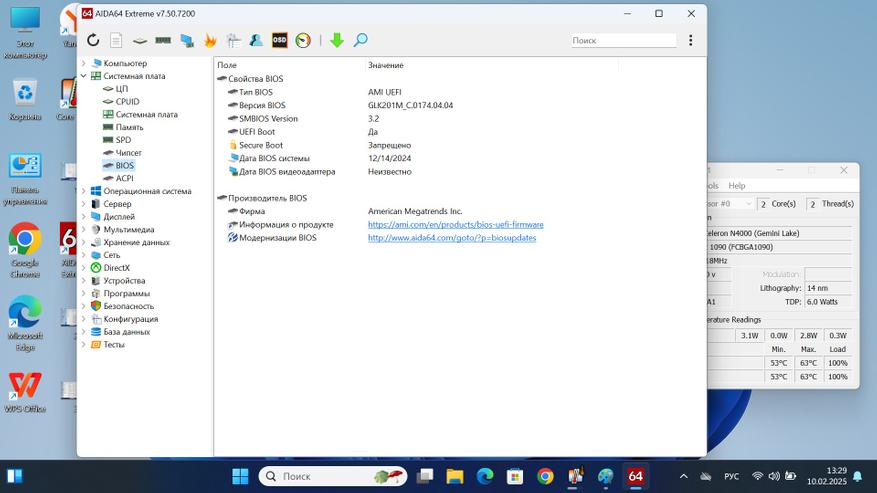Expand the DirectX tree node
The image size is (877, 493).
[84, 268]
